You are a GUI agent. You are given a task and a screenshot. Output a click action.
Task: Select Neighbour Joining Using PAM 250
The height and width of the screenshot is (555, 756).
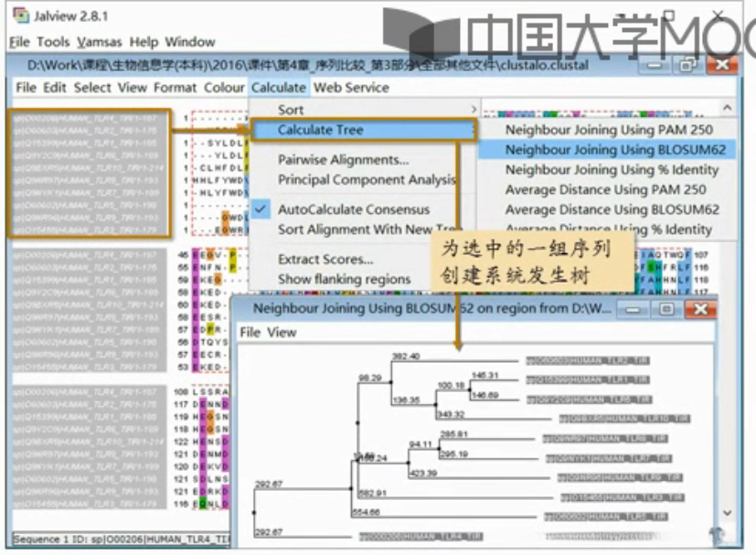coord(609,130)
